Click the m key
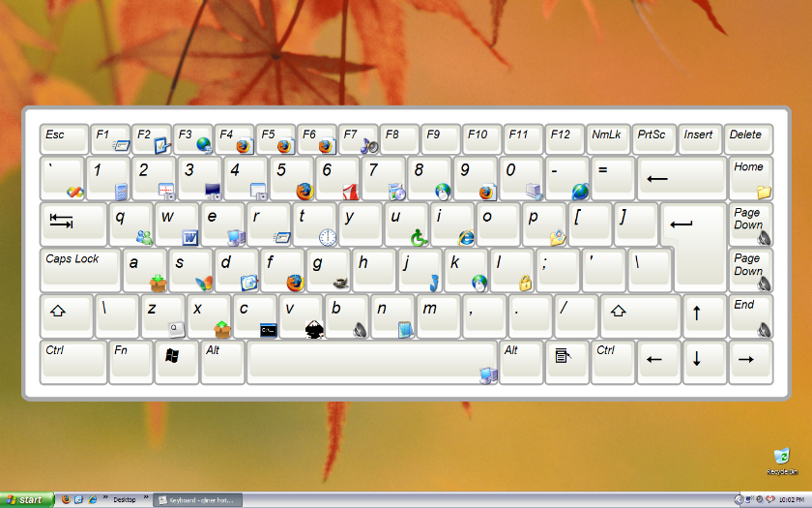812x508 pixels. (439, 315)
